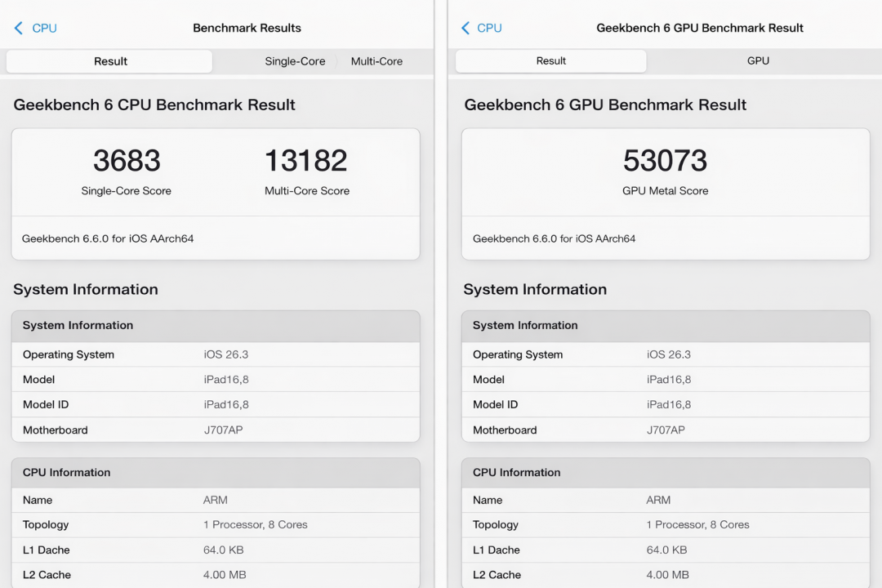Click the GPU Metal score 53073

[665, 160]
